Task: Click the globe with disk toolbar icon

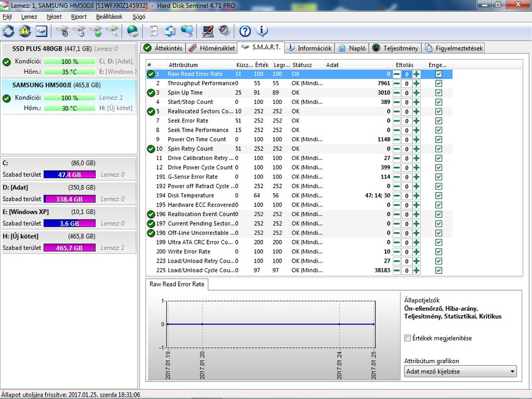Action: [x=133, y=31]
